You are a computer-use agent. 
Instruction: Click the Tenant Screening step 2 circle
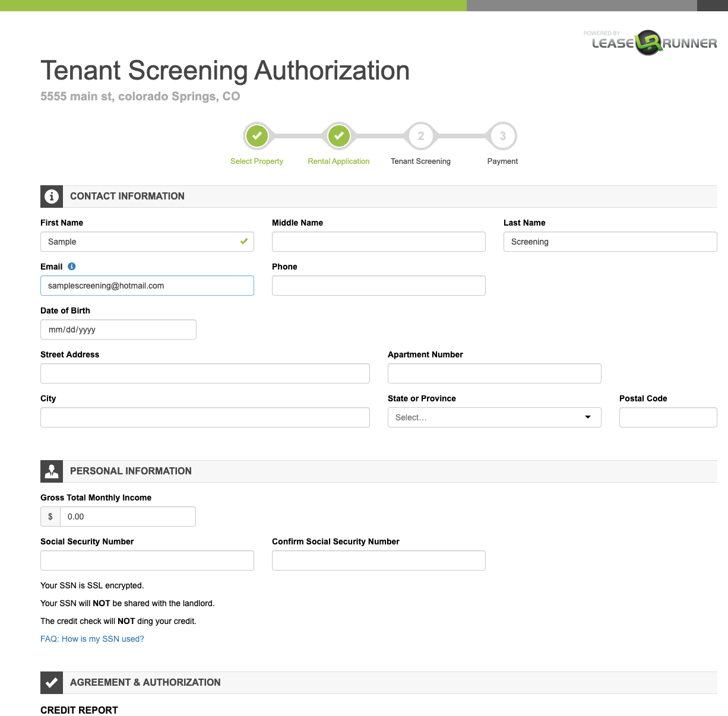pyautogui.click(x=420, y=136)
